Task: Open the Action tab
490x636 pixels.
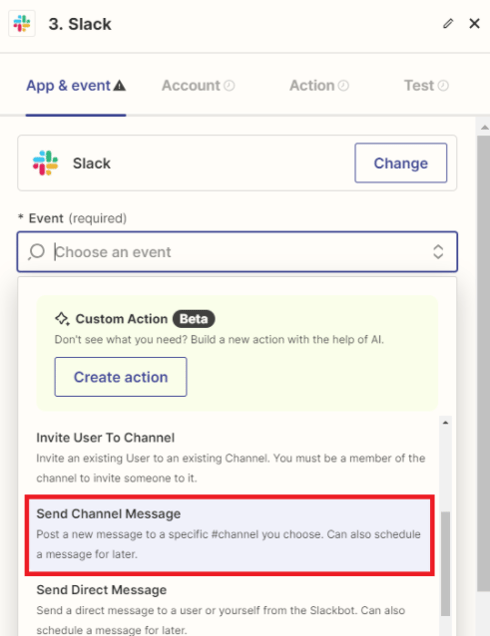Action: coord(319,86)
